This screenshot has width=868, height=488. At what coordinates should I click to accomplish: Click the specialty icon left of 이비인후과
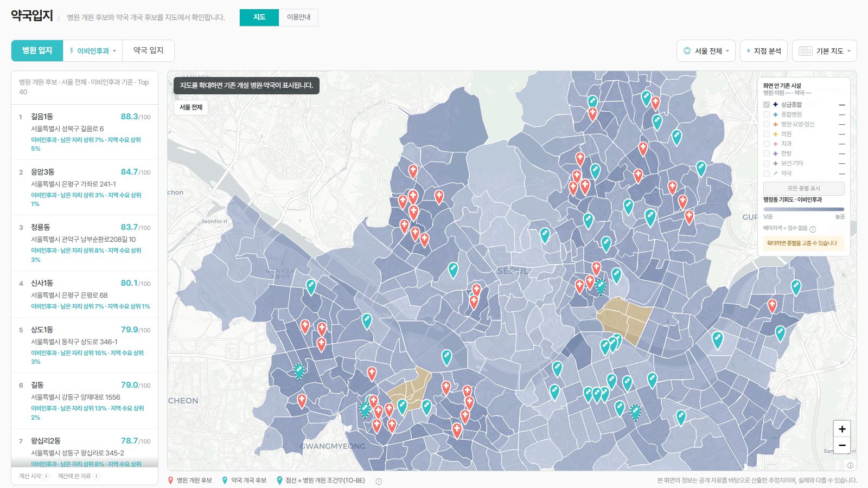[x=72, y=50]
